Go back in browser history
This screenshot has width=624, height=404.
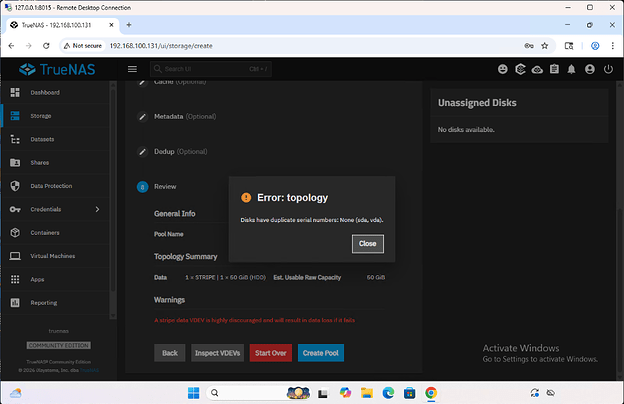(x=11, y=46)
